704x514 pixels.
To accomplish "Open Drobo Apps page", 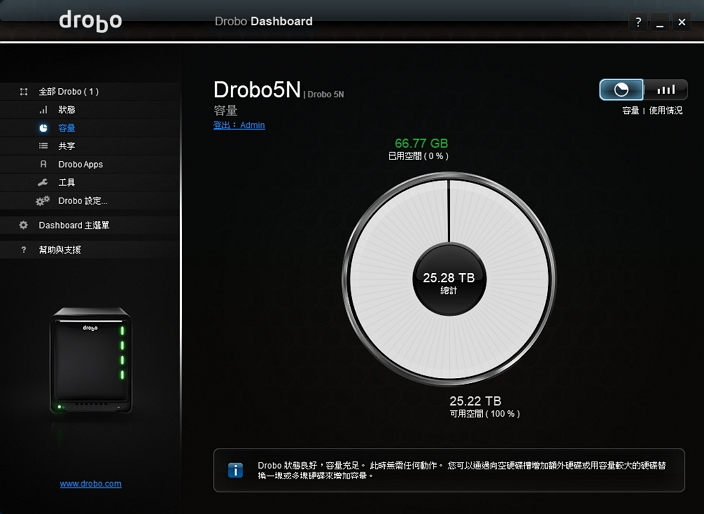I will (x=90, y=164).
